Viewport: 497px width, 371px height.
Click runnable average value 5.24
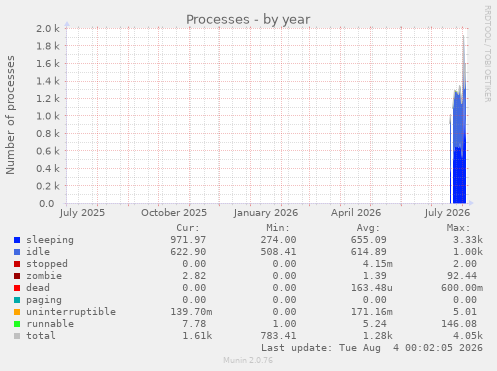click(375, 324)
